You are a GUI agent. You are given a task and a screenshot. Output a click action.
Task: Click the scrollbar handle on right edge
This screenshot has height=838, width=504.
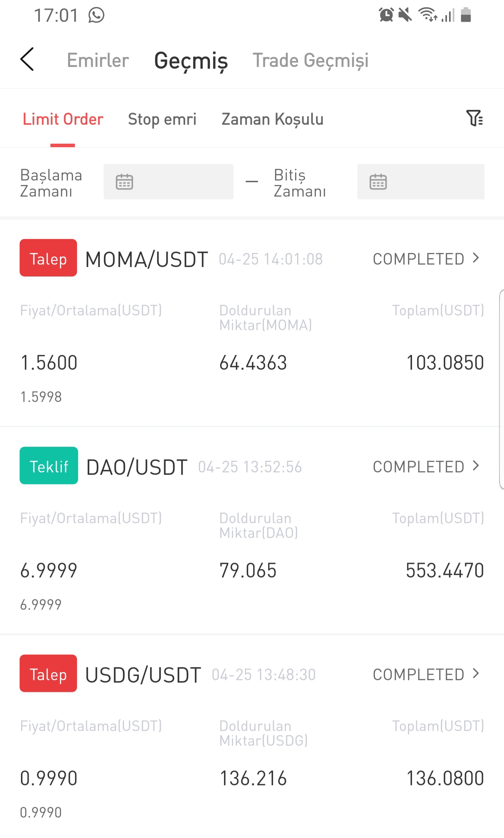pyautogui.click(x=502, y=389)
